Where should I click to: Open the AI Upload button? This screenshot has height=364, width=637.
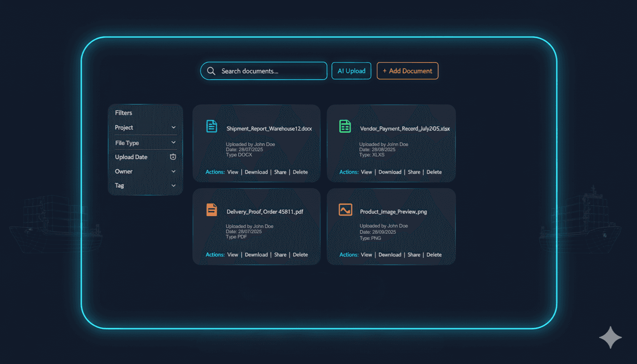(x=351, y=71)
